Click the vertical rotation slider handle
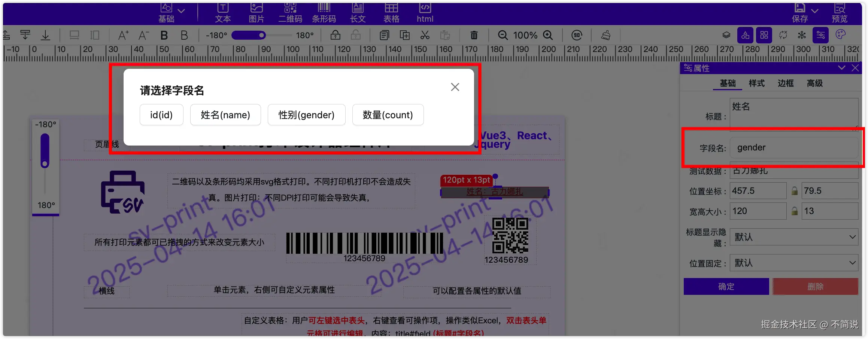Image resolution: width=868 pixels, height=339 pixels. tap(45, 164)
